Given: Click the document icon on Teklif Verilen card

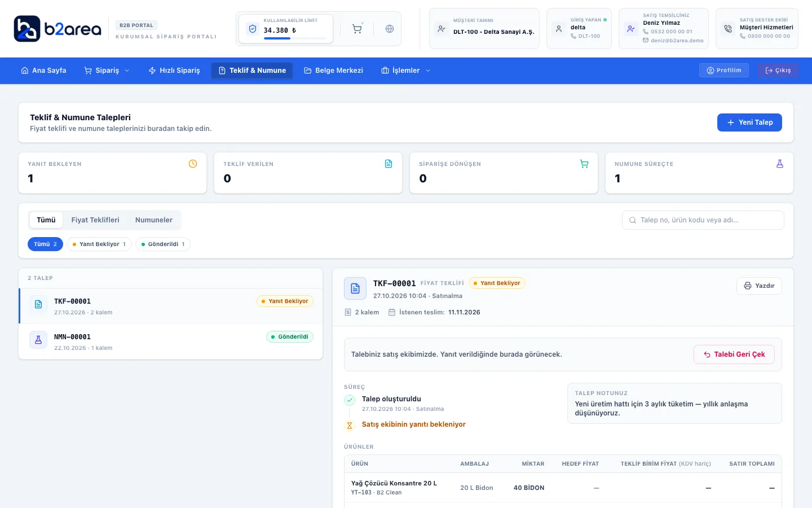Looking at the screenshot, I should pyautogui.click(x=389, y=164).
